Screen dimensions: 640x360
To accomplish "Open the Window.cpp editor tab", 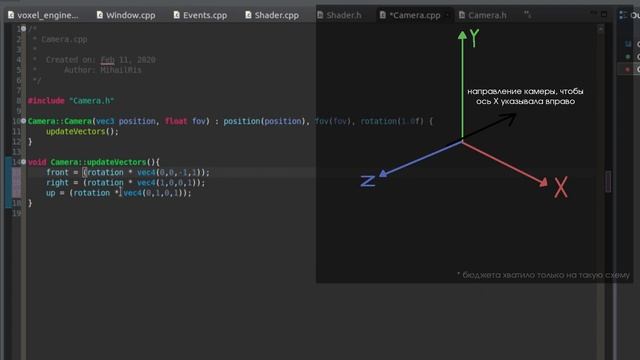I will 126,15.
